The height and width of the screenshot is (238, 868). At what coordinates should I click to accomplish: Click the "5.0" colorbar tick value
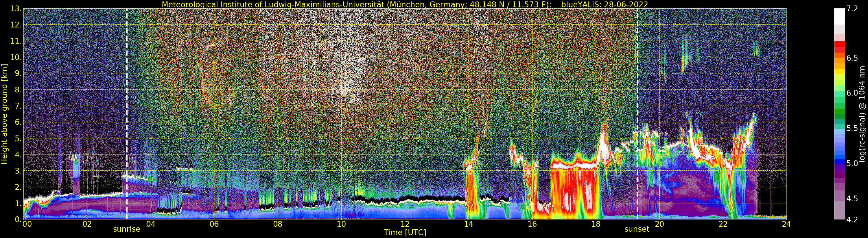click(852, 163)
